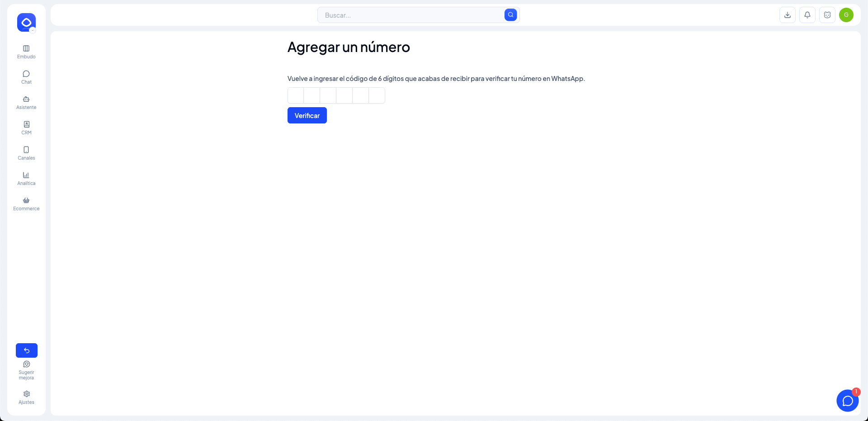Open the CRM contacts section
The height and width of the screenshot is (421, 868).
click(26, 128)
